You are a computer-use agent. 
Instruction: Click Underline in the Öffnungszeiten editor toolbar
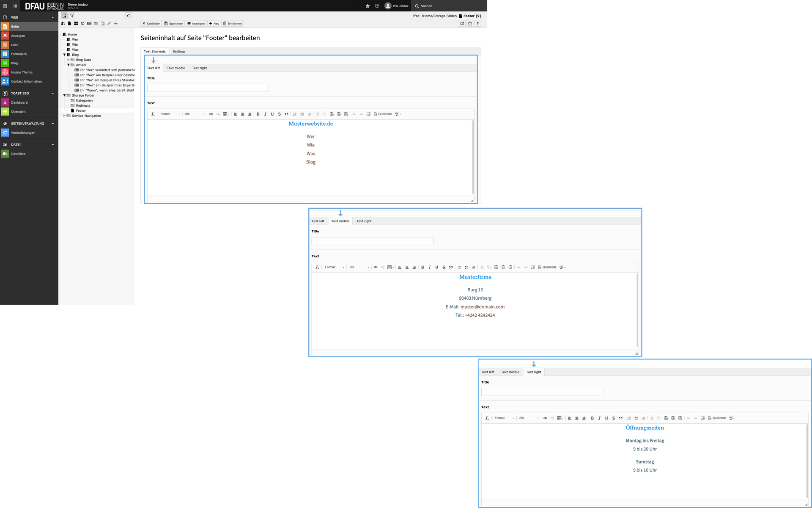(606, 418)
